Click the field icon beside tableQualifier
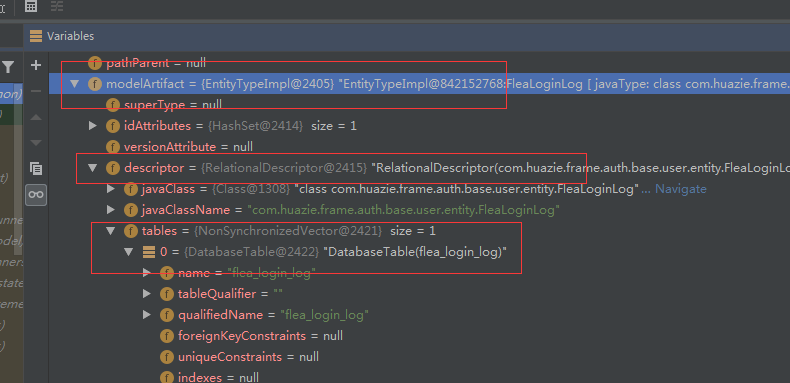This screenshot has height=383, width=790. click(x=167, y=294)
